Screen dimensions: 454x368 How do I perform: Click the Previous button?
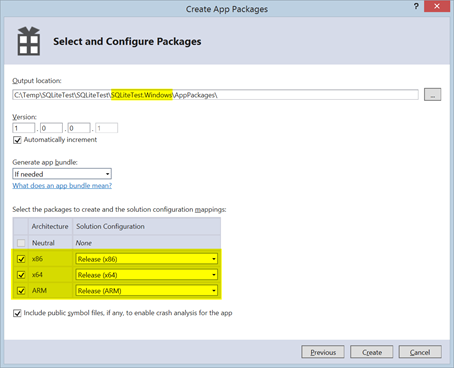tap(323, 352)
